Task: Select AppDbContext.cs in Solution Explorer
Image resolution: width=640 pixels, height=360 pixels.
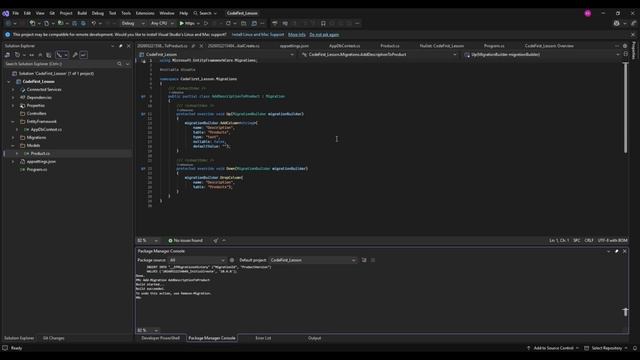Action: click(46, 129)
